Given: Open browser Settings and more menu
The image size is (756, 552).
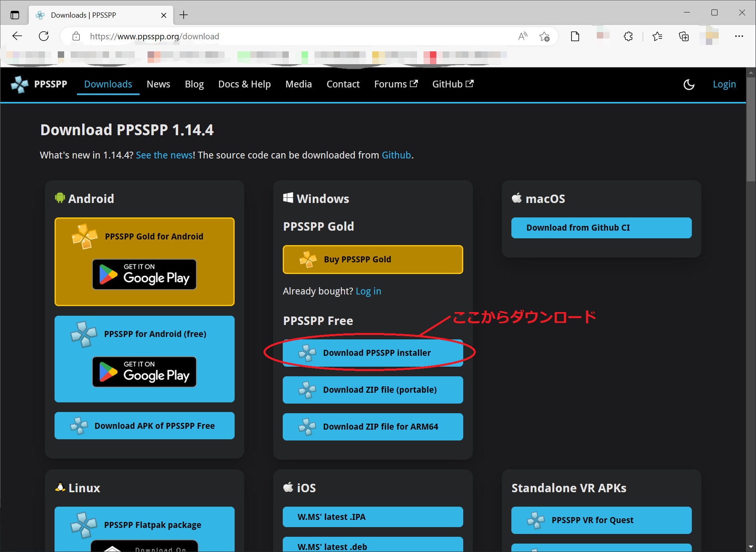Looking at the screenshot, I should click(739, 36).
